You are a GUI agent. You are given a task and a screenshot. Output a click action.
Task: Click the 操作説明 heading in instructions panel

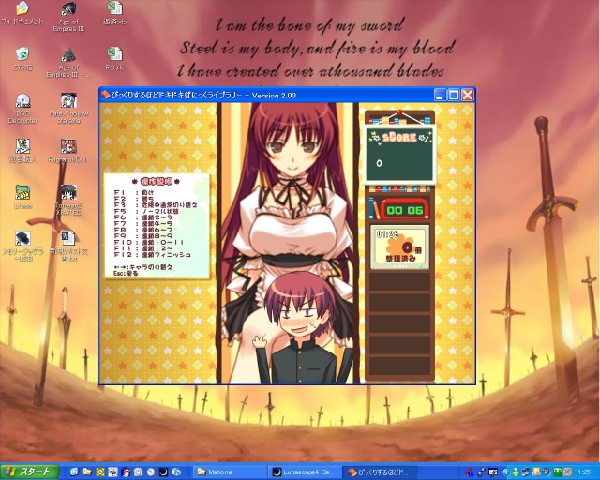[x=156, y=181]
